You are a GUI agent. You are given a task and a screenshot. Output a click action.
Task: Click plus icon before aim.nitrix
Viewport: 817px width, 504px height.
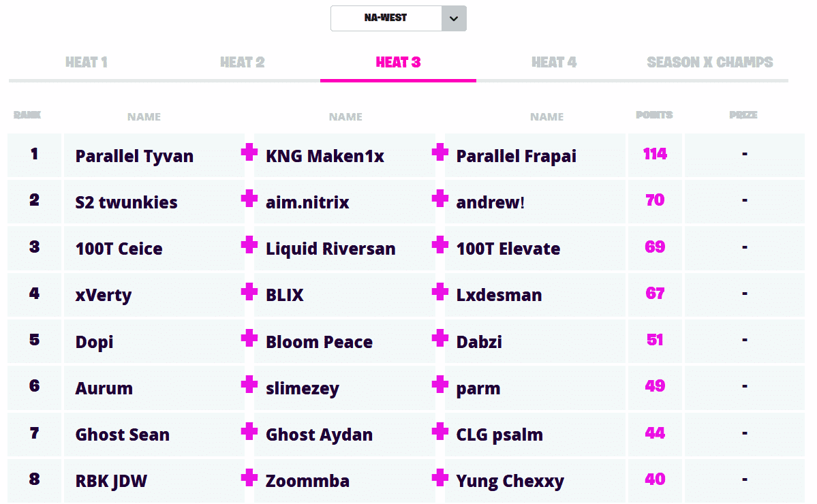tap(249, 198)
